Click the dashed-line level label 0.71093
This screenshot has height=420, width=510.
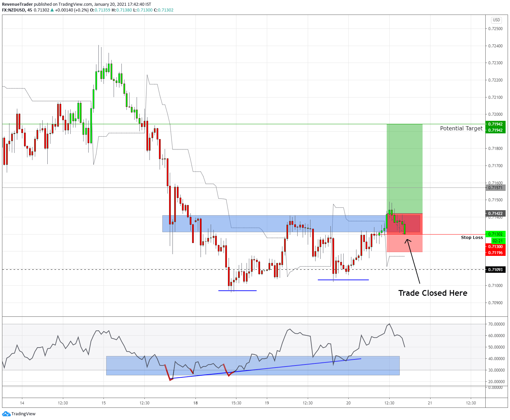495,270
